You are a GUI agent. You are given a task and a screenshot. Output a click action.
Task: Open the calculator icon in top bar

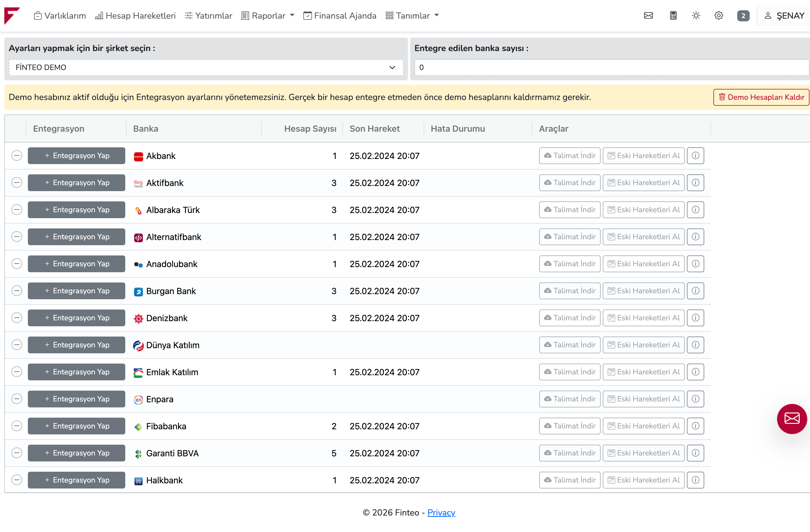pos(673,16)
